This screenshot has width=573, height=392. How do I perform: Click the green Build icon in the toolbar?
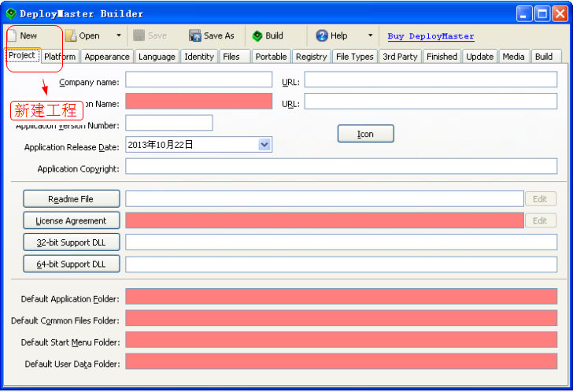(x=257, y=35)
